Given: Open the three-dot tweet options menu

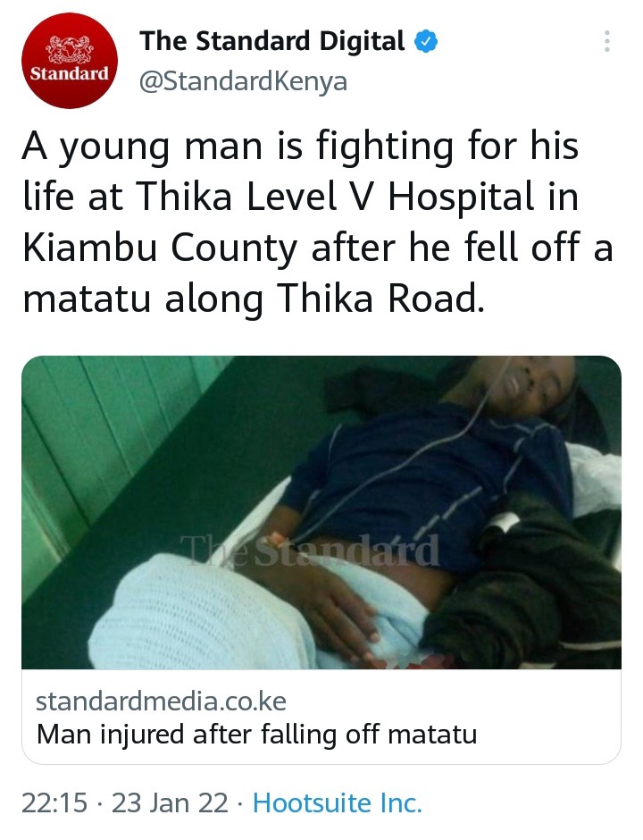Looking at the screenshot, I should tap(606, 41).
